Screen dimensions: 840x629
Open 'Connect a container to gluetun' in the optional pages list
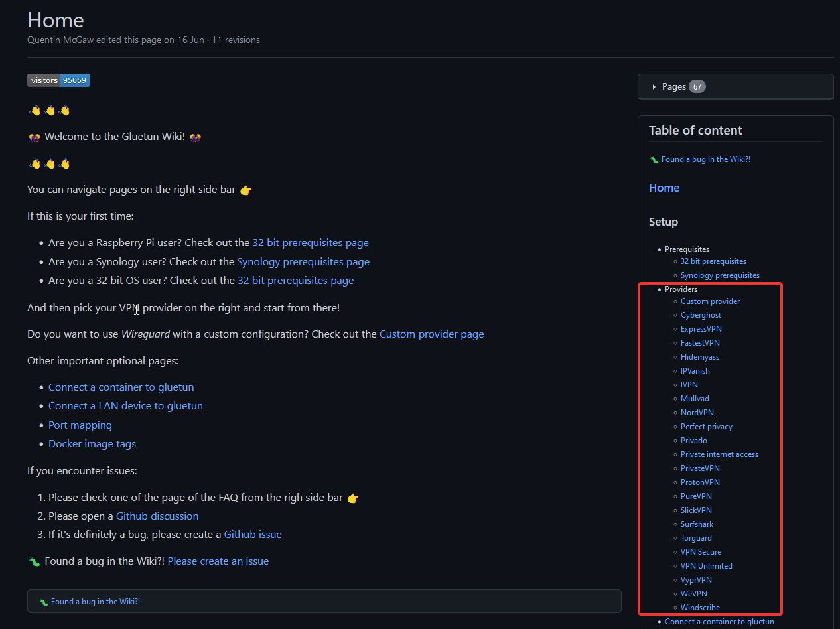(x=121, y=387)
